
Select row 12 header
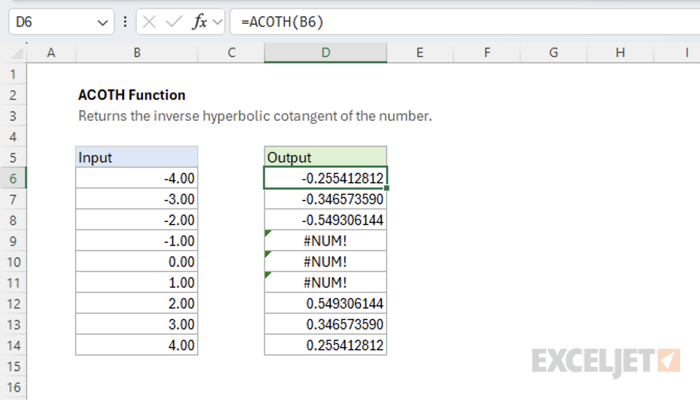pyautogui.click(x=13, y=304)
